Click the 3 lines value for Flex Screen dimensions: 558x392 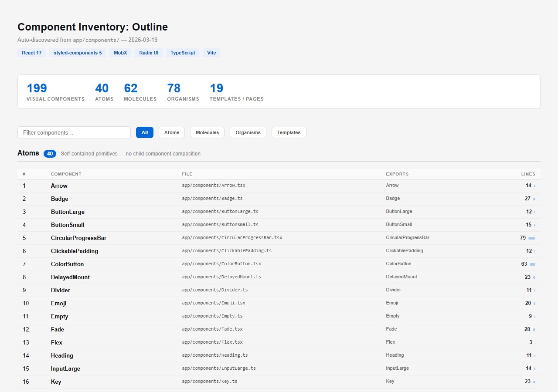click(x=531, y=342)
